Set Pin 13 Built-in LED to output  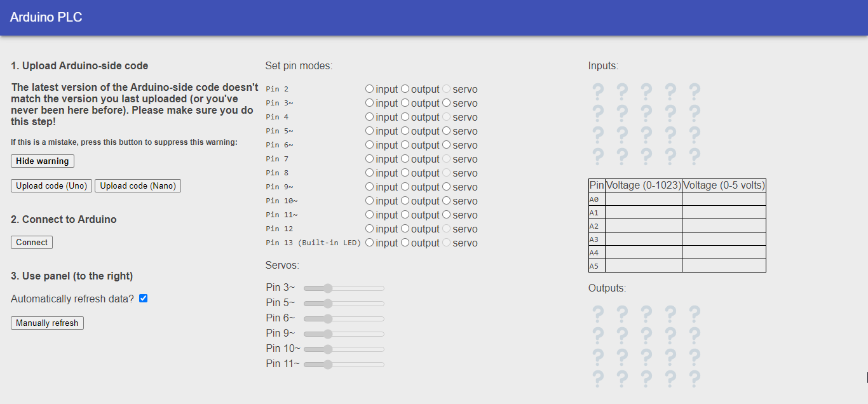(405, 243)
